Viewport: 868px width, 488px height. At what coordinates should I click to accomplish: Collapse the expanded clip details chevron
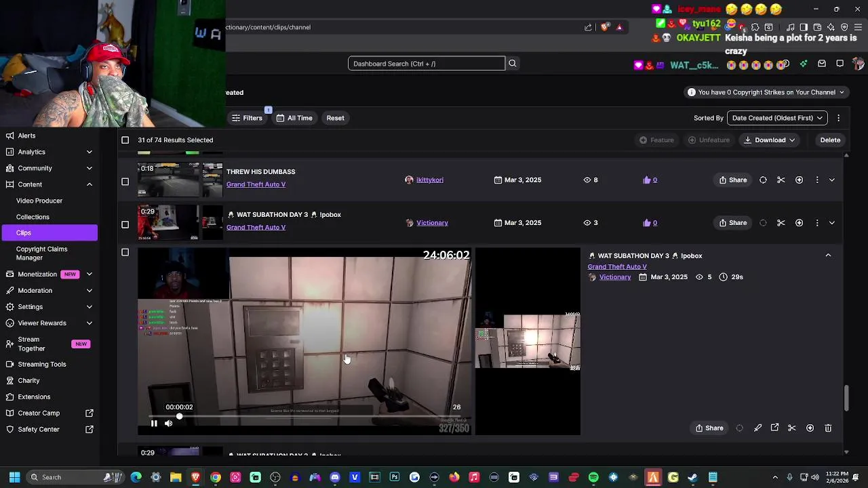(828, 256)
